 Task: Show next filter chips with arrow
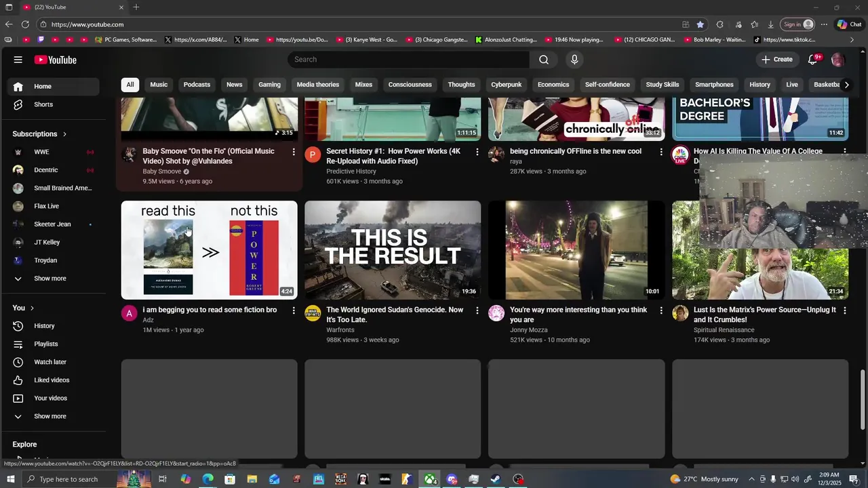pos(846,85)
